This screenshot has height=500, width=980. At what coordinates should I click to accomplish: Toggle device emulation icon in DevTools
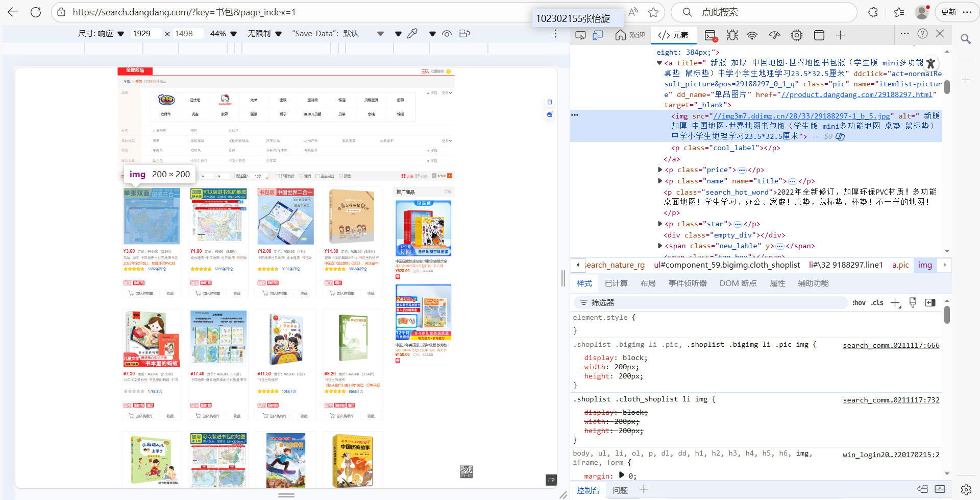coord(598,35)
